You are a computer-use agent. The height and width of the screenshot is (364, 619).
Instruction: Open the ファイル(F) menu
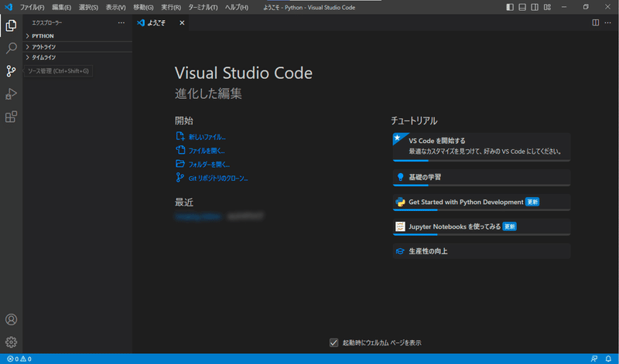click(32, 7)
